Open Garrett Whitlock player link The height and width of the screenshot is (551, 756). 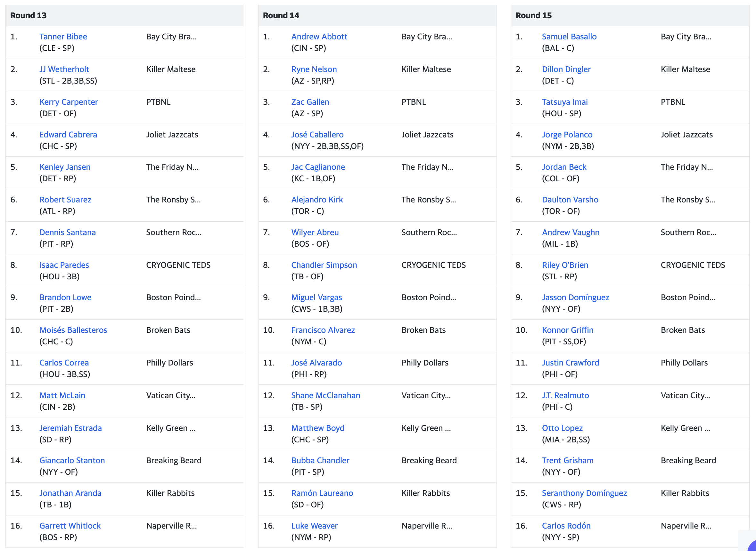tap(70, 526)
